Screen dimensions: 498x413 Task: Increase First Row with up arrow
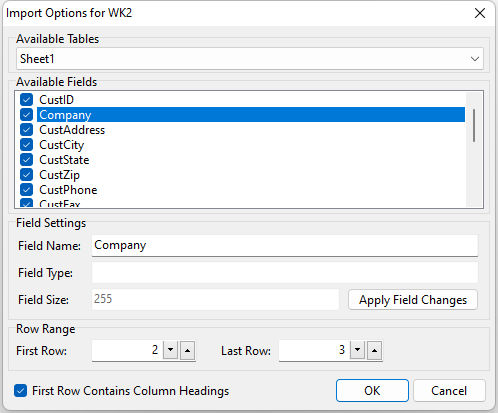pos(188,350)
